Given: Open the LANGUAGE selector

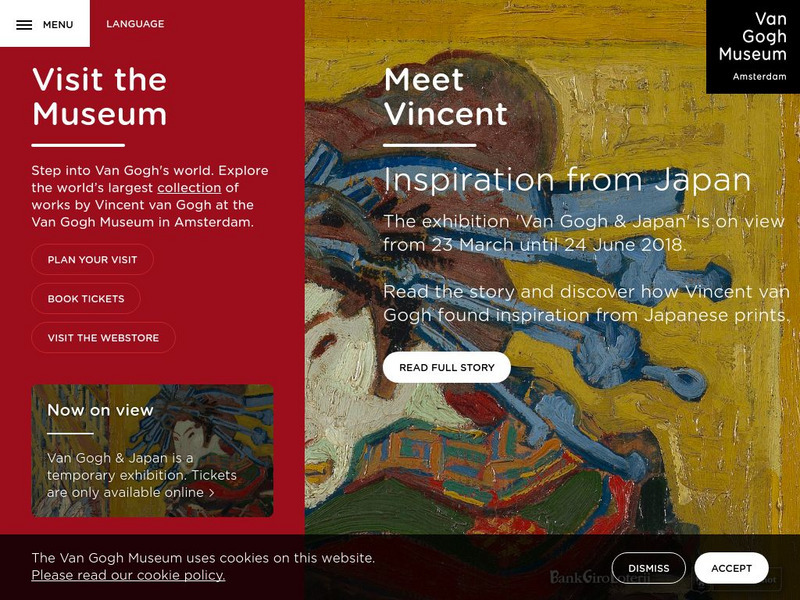Looking at the screenshot, I should (136, 23).
